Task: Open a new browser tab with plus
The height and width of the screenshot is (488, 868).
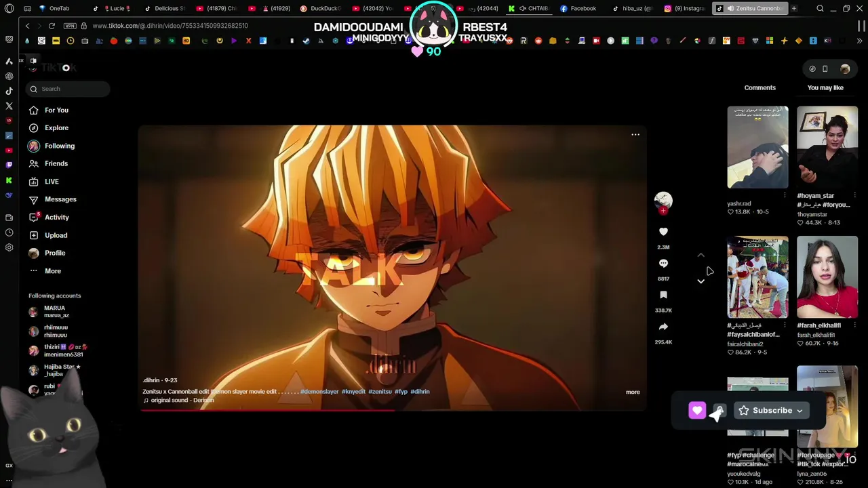Action: 794,8
